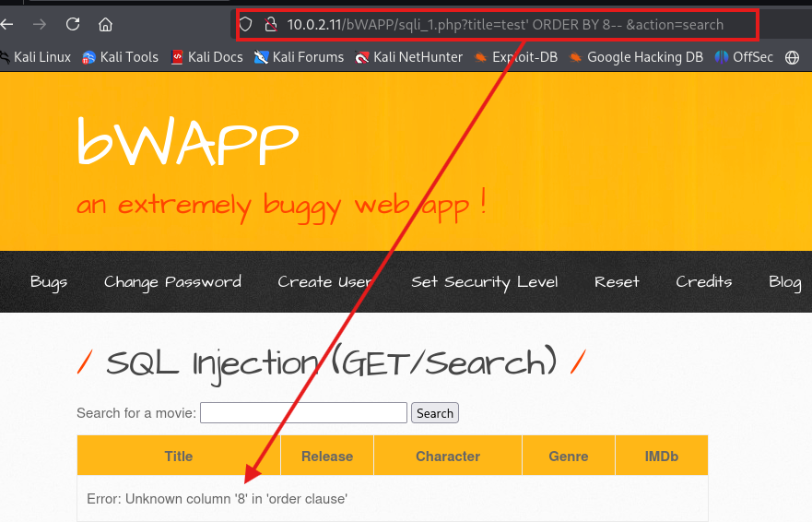Open the Kali NetHunter bookmark
The height and width of the screenshot is (522, 812).
[408, 57]
